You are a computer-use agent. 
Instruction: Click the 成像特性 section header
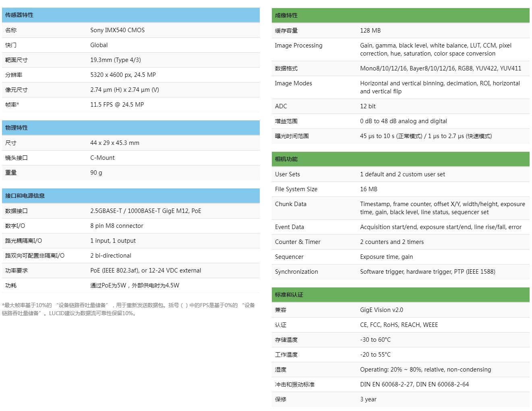(286, 15)
